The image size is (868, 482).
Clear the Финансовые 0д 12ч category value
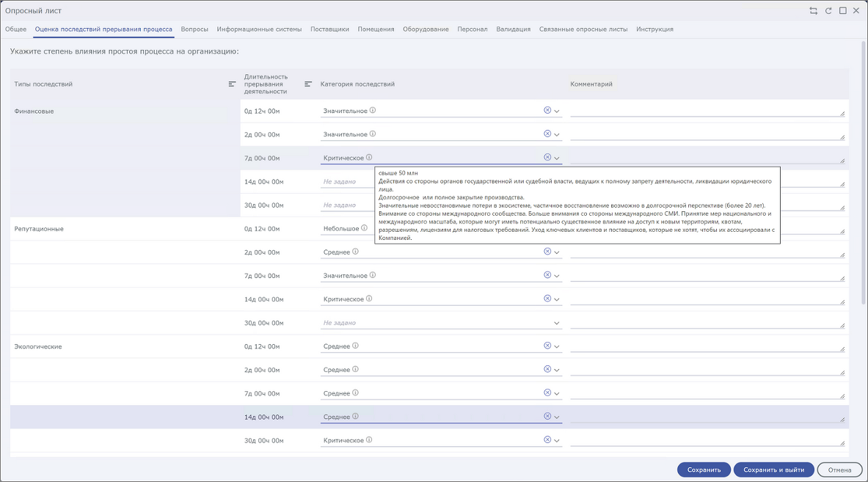coord(547,110)
